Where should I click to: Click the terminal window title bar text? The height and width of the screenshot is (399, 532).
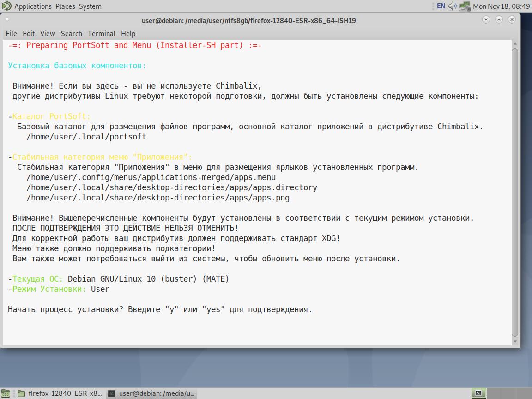249,21
